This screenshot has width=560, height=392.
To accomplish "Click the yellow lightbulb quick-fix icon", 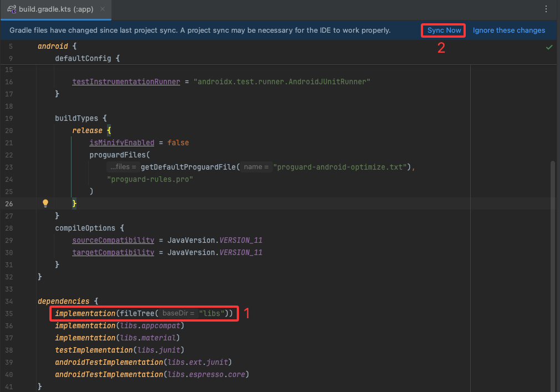I will tap(46, 203).
